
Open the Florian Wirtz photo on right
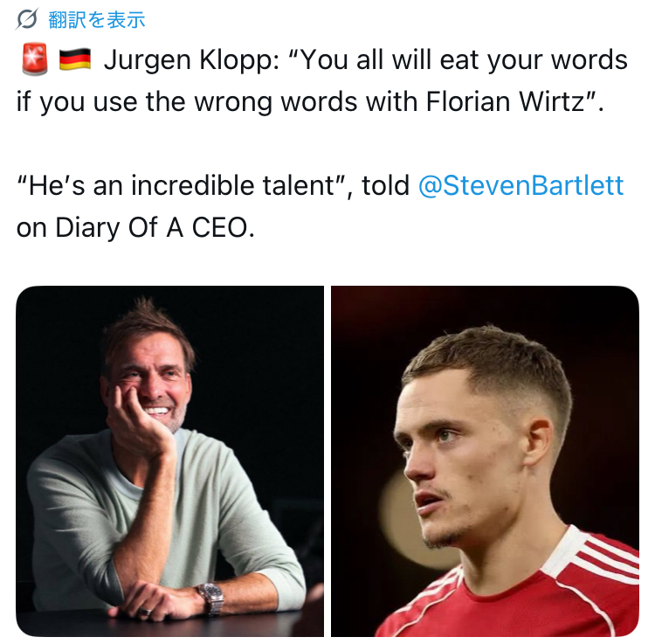coord(485,461)
